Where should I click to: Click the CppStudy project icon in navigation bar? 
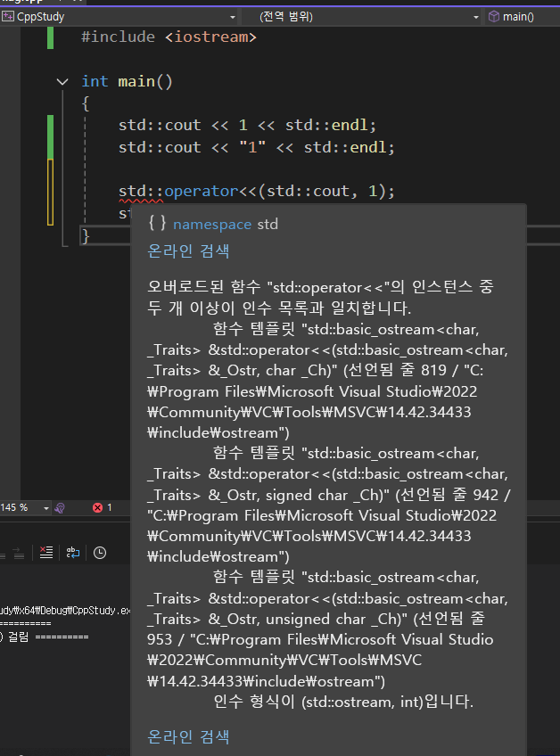tap(8, 17)
